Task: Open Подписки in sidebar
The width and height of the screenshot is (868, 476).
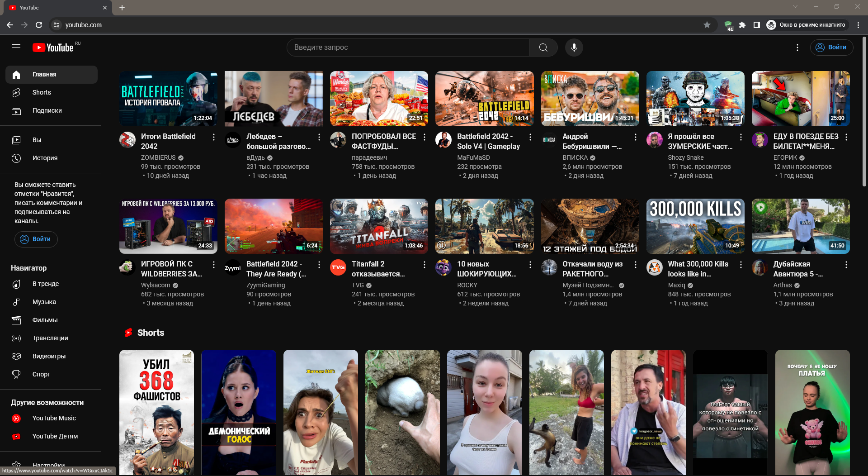Action: pos(52,111)
